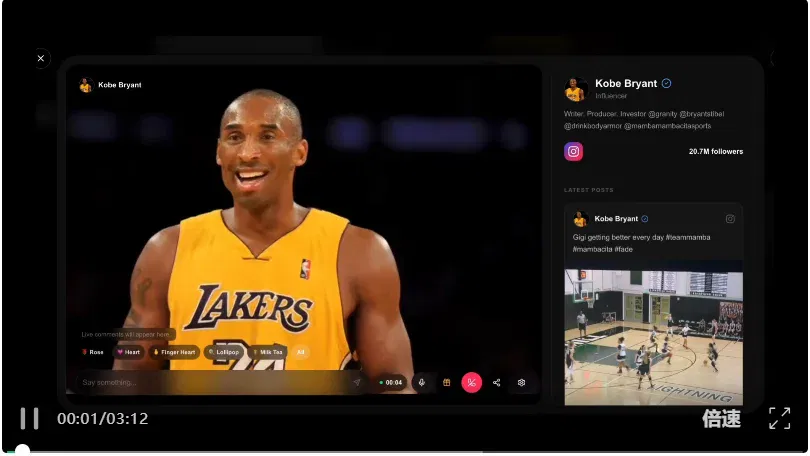Click the 00:01/03:12 time display
Image resolution: width=810 pixels, height=456 pixels.
point(102,418)
